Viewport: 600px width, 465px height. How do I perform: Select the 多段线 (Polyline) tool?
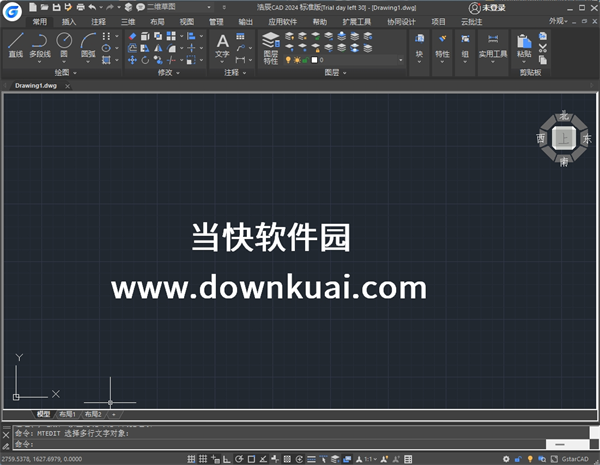pos(39,44)
